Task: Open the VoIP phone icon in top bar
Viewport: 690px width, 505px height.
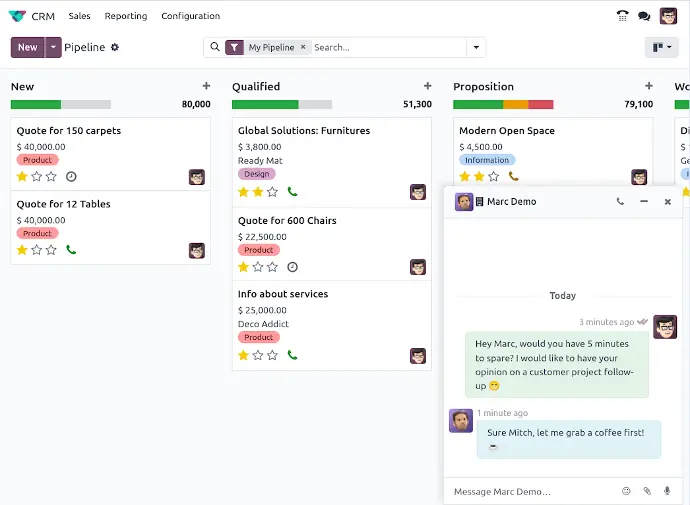Action: pos(622,16)
